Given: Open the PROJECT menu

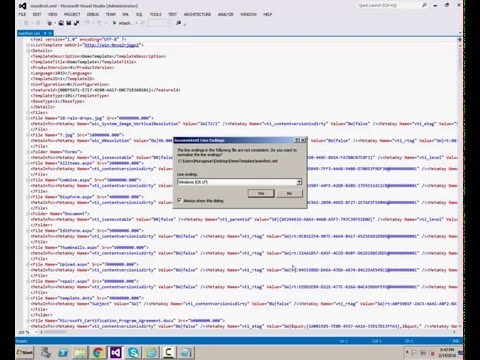Looking at the screenshot, I should point(72,14).
